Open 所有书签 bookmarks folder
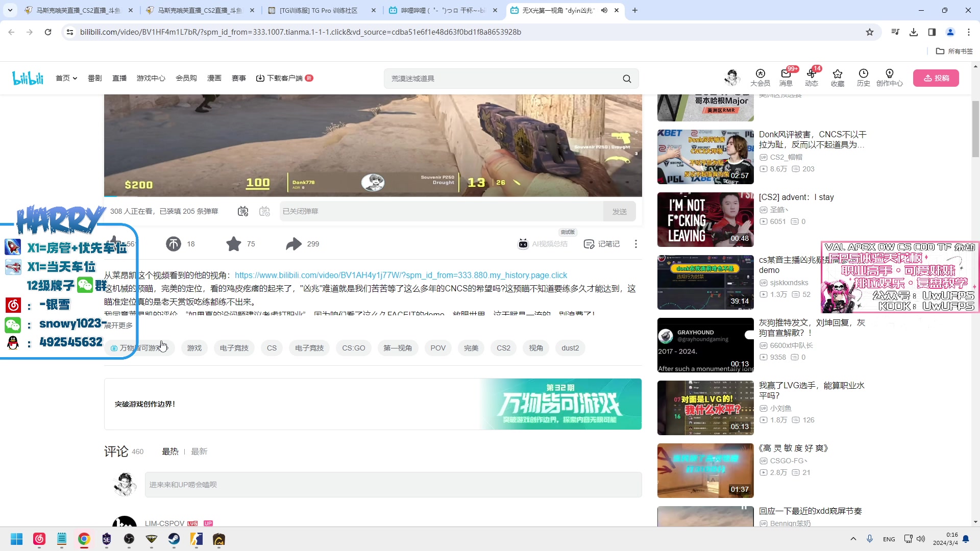The height and width of the screenshot is (551, 980). (x=954, y=51)
